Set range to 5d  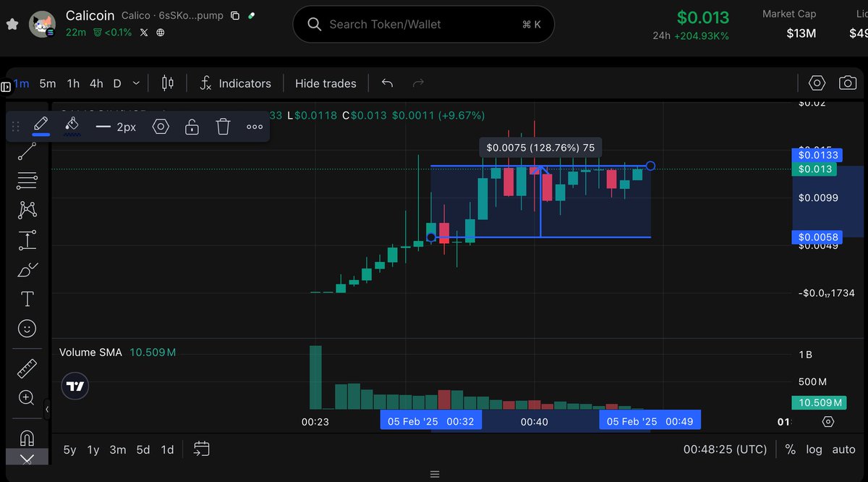[x=143, y=449]
